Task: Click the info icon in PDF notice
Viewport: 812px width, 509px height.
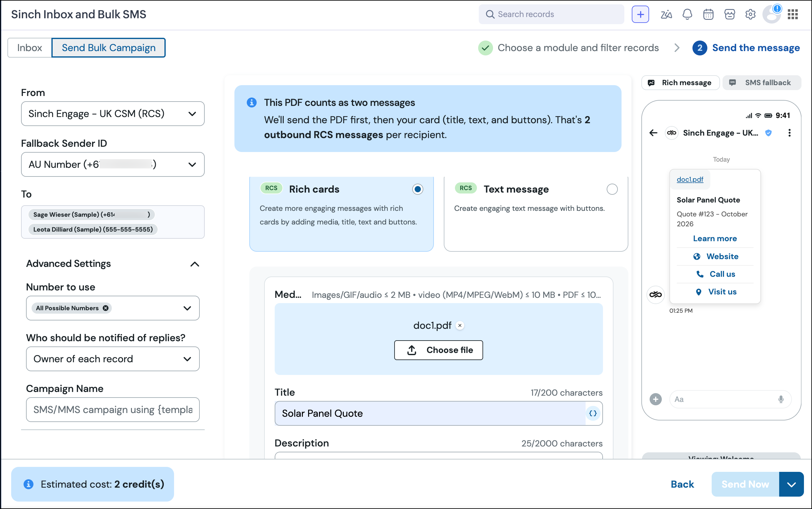Action: [x=251, y=102]
